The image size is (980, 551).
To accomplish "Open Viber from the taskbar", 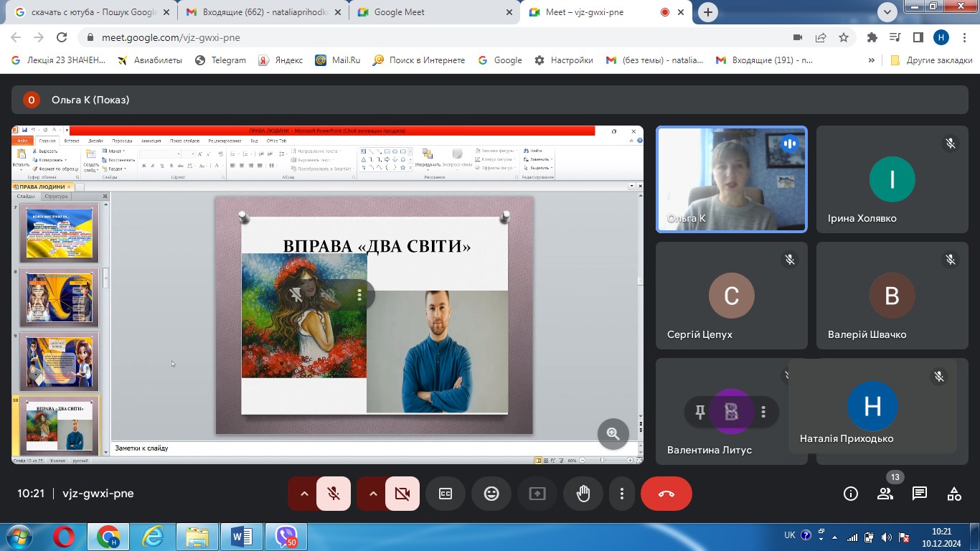I will pyautogui.click(x=286, y=536).
